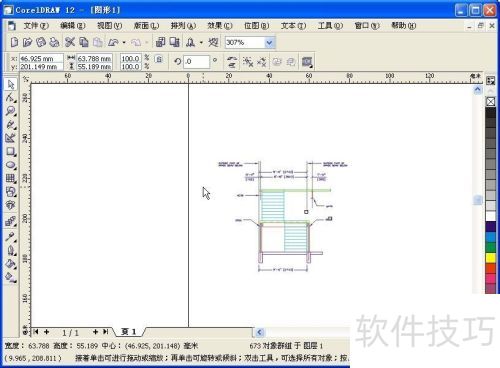The height and width of the screenshot is (368, 500).
Task: Click the Corel Online icon
Action: tap(213, 42)
